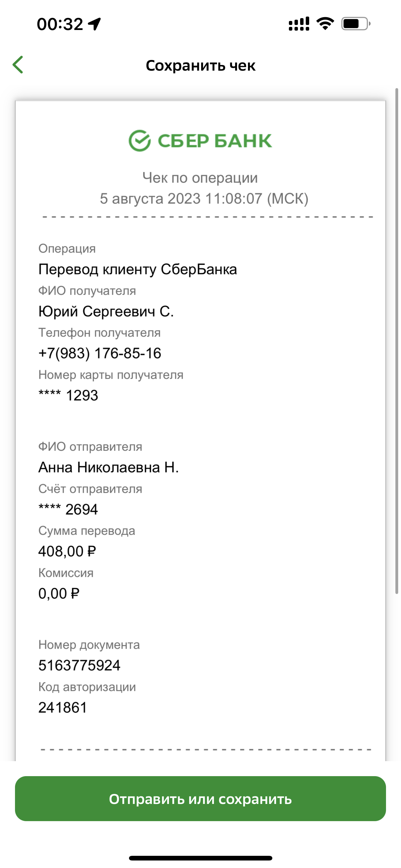Screen dimensions: 401x868
Task: Tap the sender account **** 2694
Action: [68, 509]
